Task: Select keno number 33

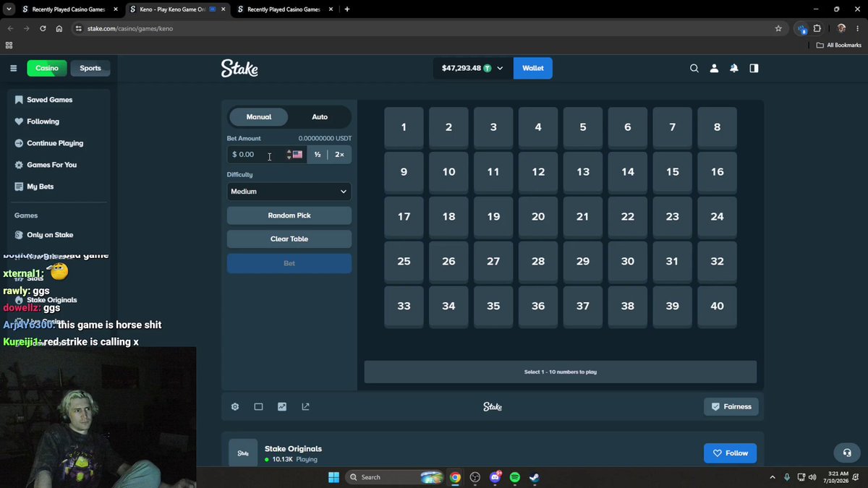Action: click(404, 307)
